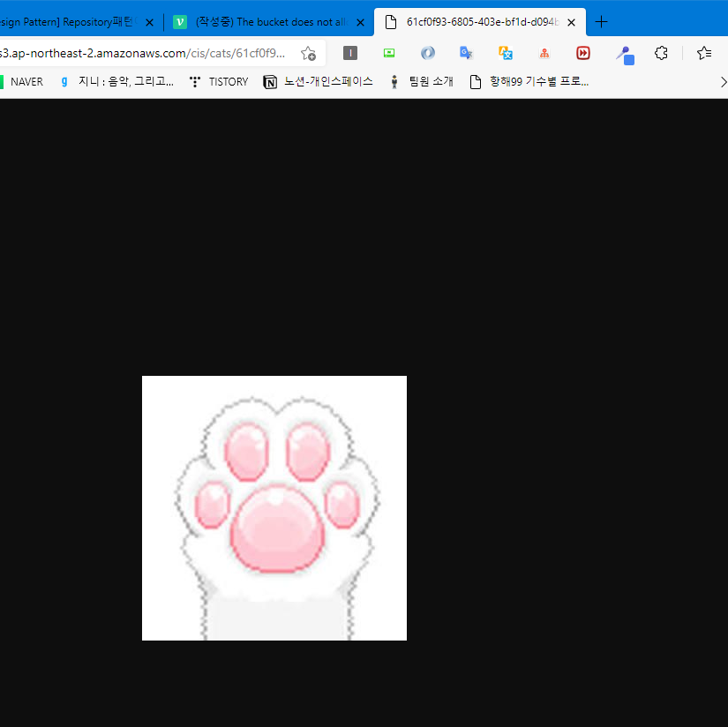Open the 노션-개인스페이스 bookmark
This screenshot has height=727, width=728.
point(318,82)
